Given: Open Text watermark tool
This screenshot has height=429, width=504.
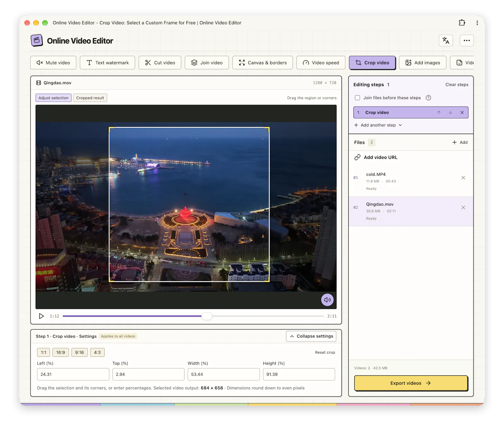Looking at the screenshot, I should [x=107, y=63].
